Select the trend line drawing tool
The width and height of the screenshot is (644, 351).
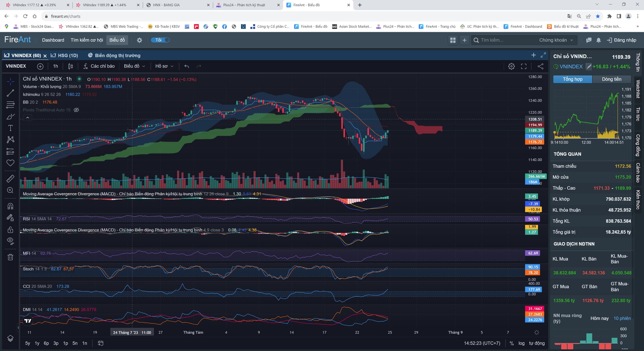point(10,93)
